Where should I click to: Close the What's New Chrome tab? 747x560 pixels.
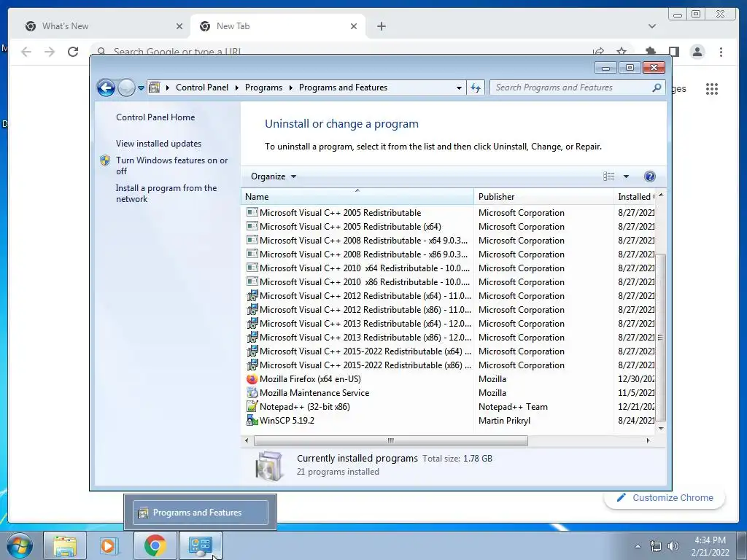click(x=179, y=26)
